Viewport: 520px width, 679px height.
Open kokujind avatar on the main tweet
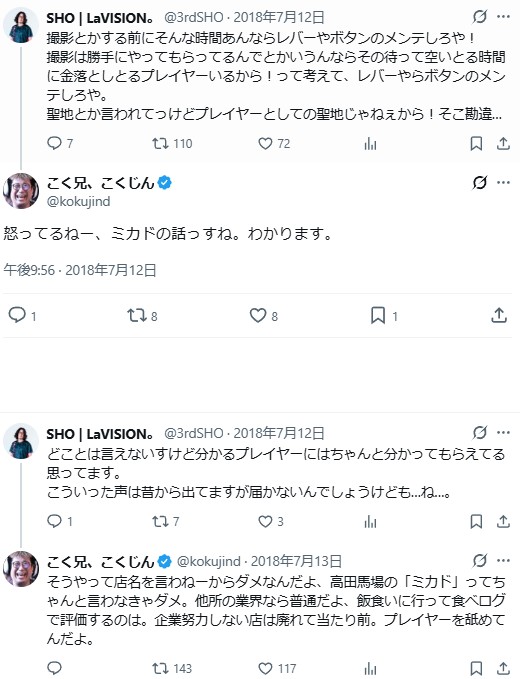point(21,191)
